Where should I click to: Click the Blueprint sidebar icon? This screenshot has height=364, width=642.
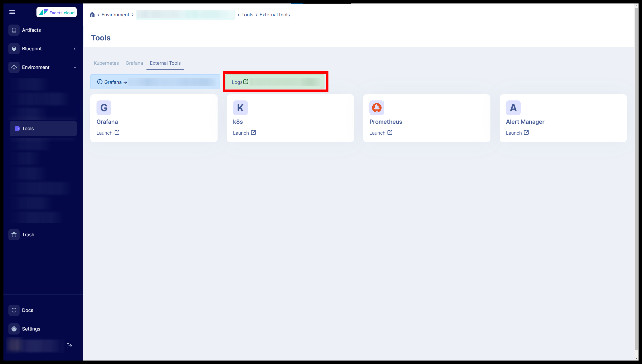(x=15, y=48)
